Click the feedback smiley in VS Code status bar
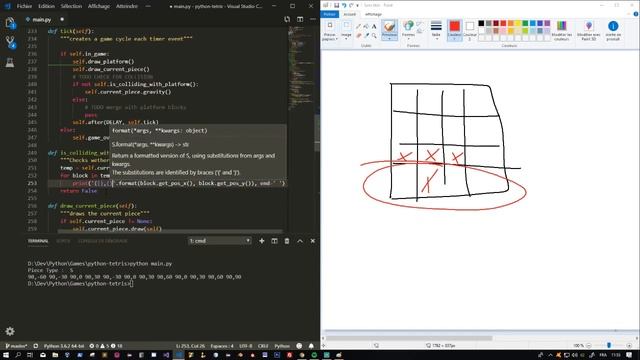Image resolution: width=640 pixels, height=360 pixels. click(x=299, y=346)
